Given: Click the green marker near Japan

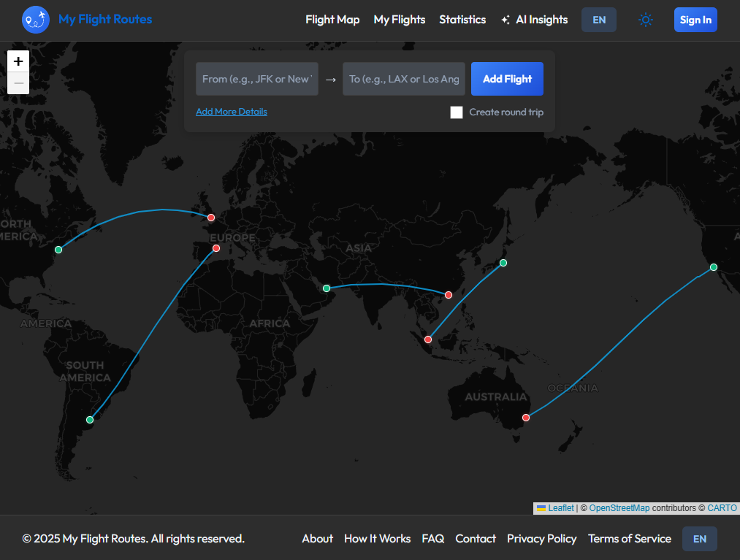Looking at the screenshot, I should coord(503,263).
